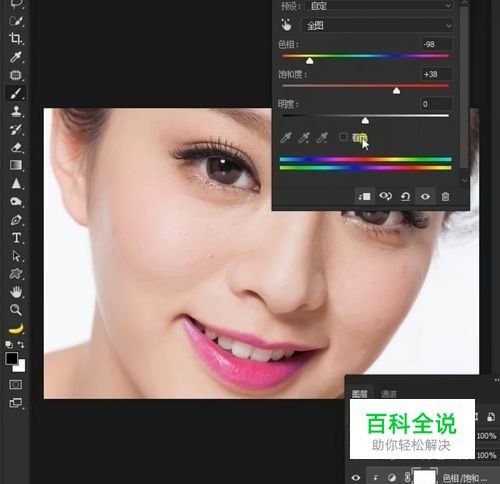Swap foreground and background colors
Screen dimensions: 500x484
point(21,344)
